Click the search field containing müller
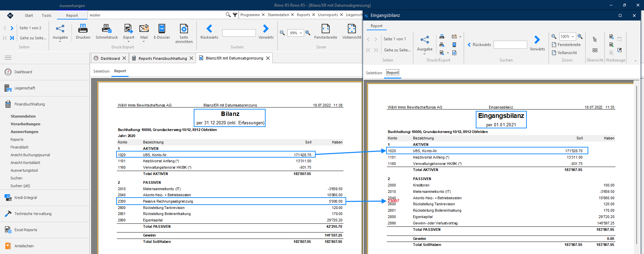 pos(156,15)
